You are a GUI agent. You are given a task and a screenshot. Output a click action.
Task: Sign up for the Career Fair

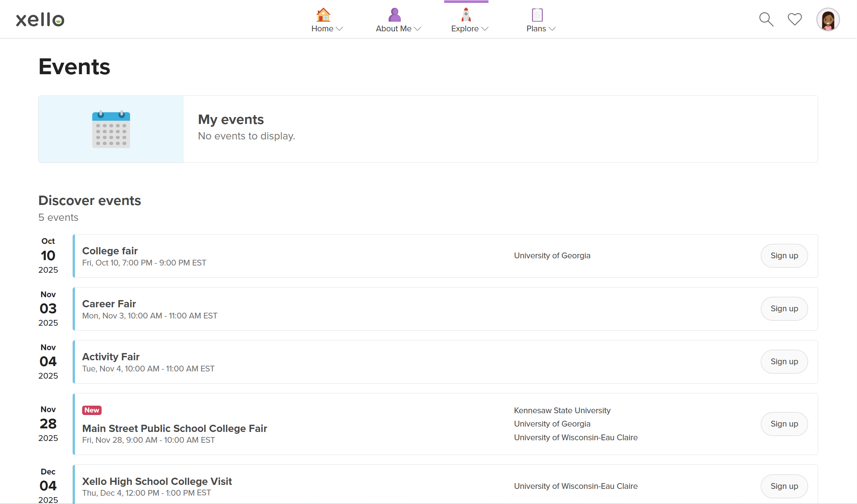pyautogui.click(x=784, y=308)
